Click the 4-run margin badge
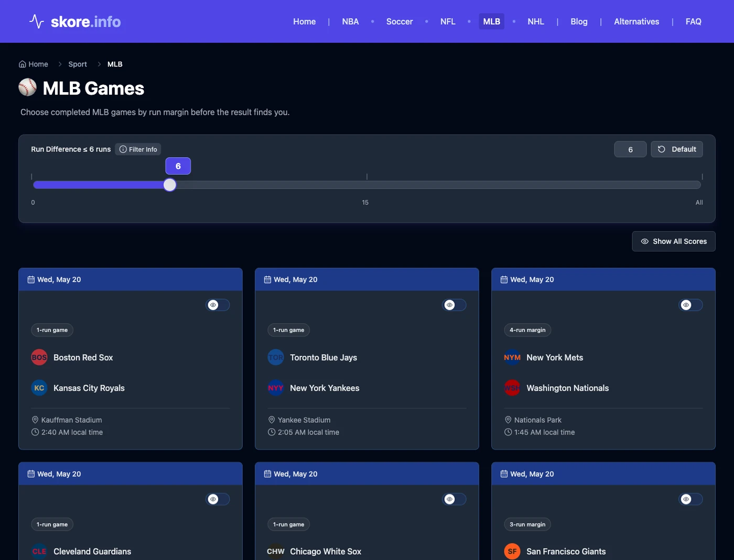 coord(527,330)
